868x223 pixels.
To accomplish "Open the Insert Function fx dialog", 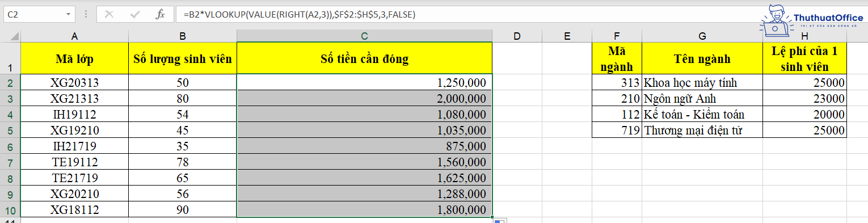I will [161, 14].
